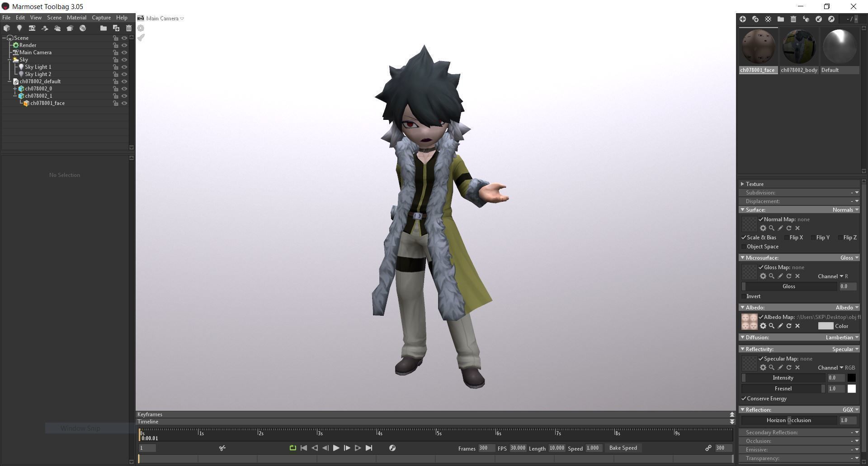This screenshot has height=466, width=868.
Task: Open the Edit menu
Action: coord(20,18)
